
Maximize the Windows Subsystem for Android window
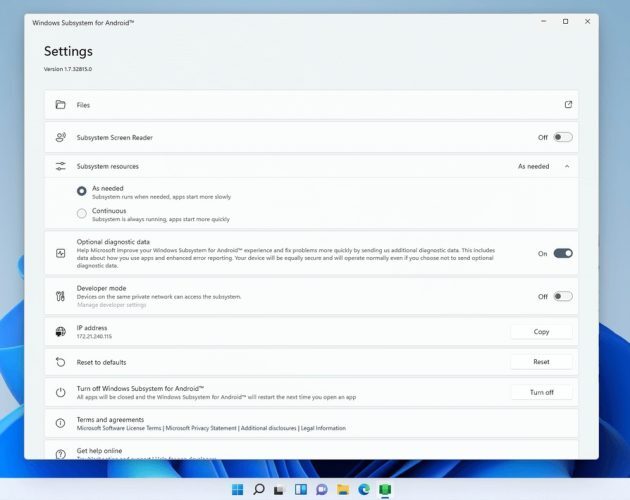pyautogui.click(x=565, y=21)
